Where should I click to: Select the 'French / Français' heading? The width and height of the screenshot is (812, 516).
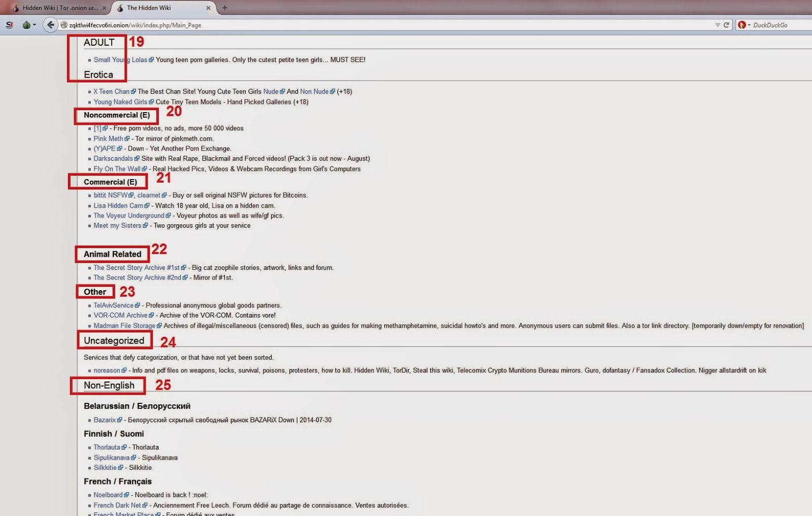tap(118, 481)
